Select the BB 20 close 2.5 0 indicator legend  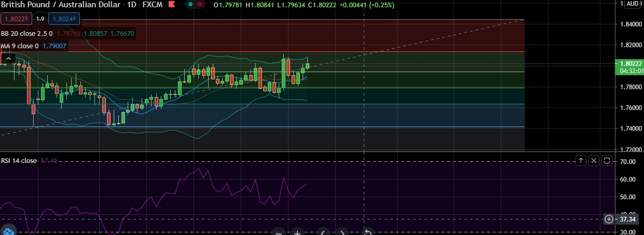click(27, 33)
